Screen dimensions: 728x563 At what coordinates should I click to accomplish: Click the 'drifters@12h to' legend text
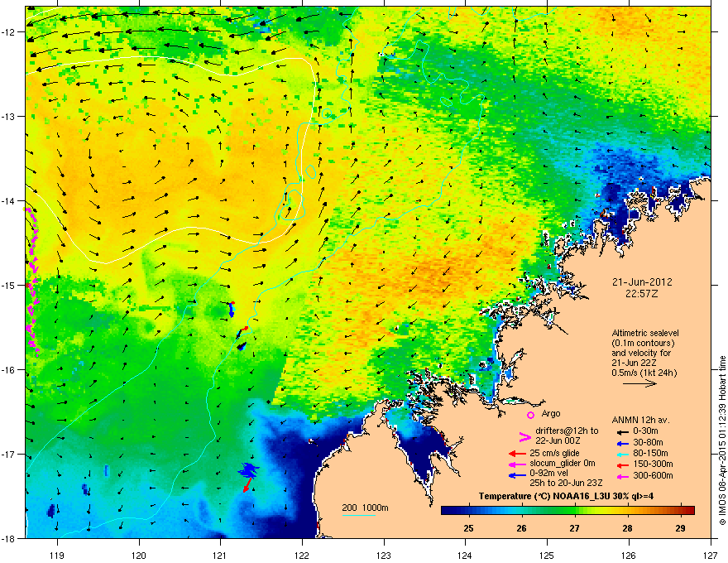pos(567,431)
